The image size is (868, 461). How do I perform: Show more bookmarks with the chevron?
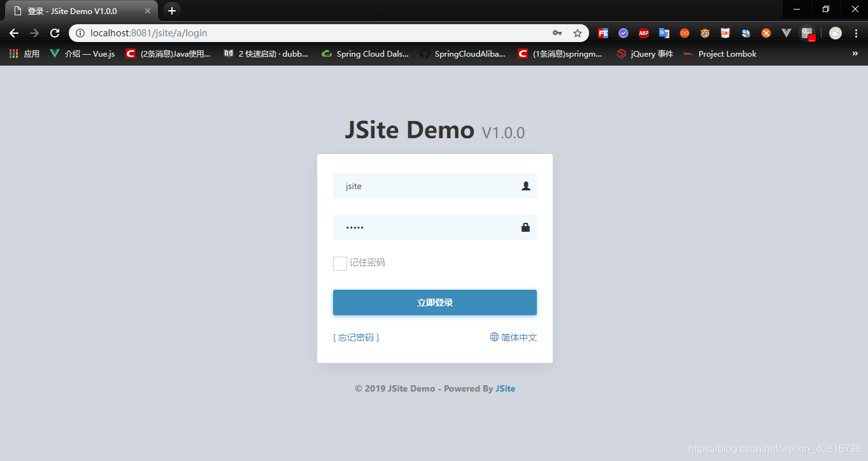click(855, 54)
